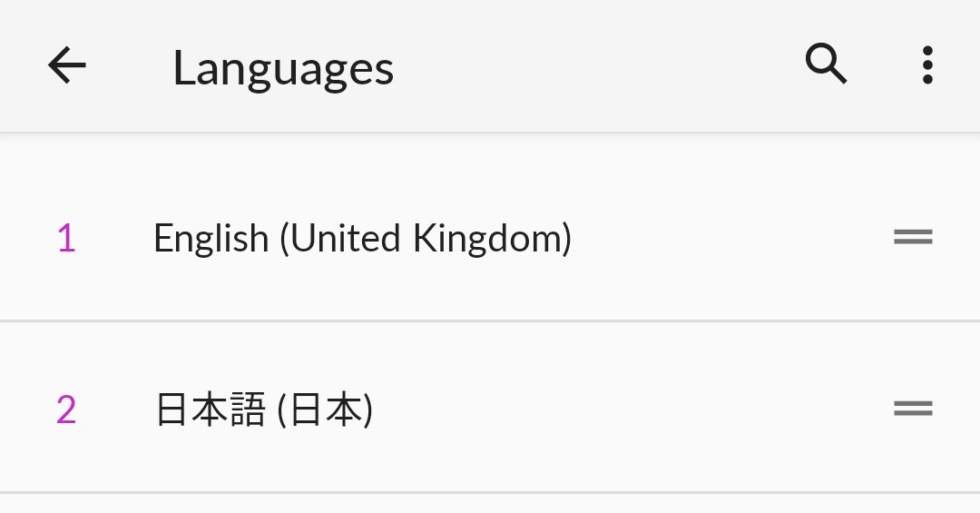Search languages via the toolbar icon
Image resolution: width=980 pixels, height=513 pixels.
(826, 64)
